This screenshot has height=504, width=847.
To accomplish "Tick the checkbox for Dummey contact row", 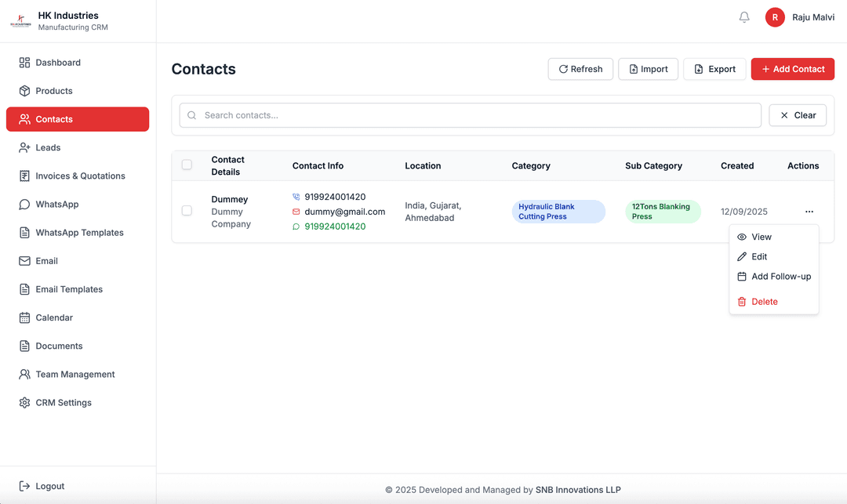I will (187, 210).
